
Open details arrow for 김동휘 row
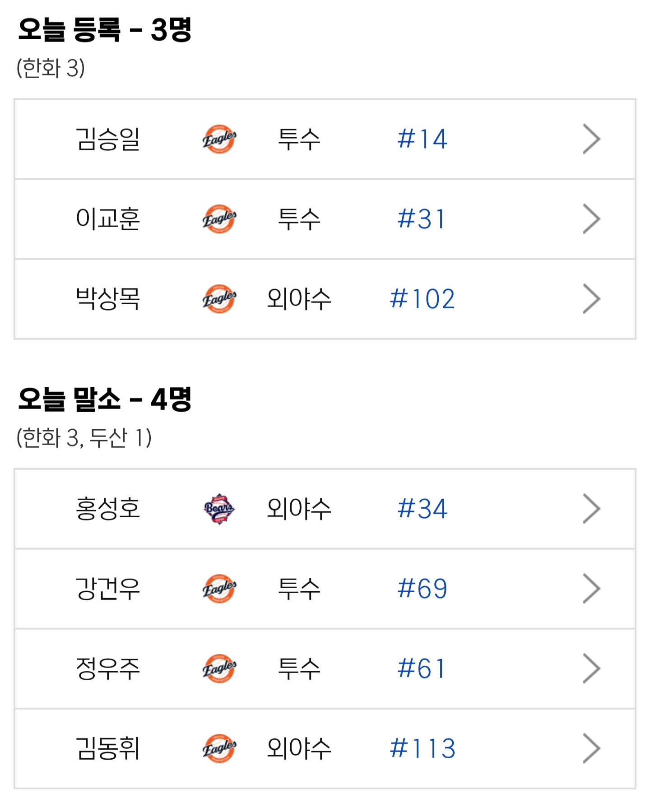click(591, 748)
